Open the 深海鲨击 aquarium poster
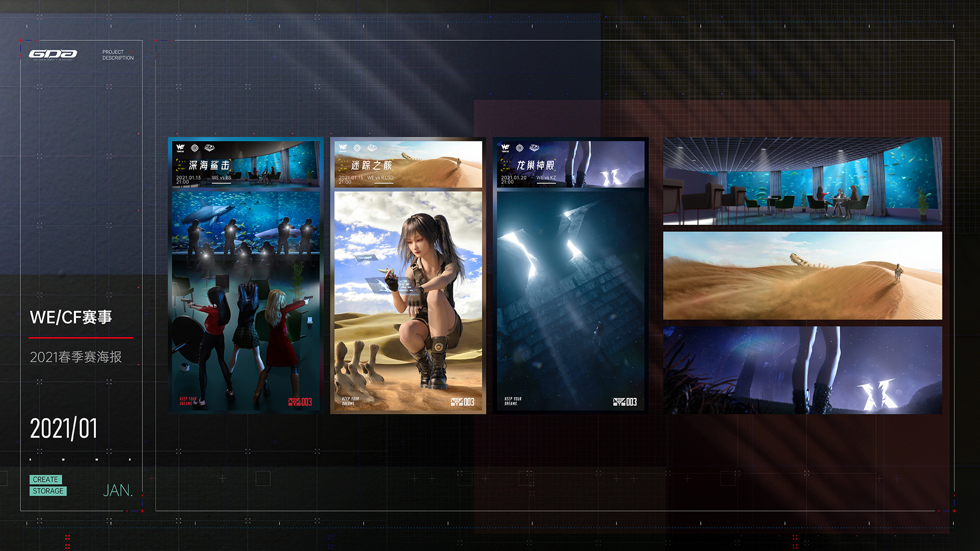 246,275
